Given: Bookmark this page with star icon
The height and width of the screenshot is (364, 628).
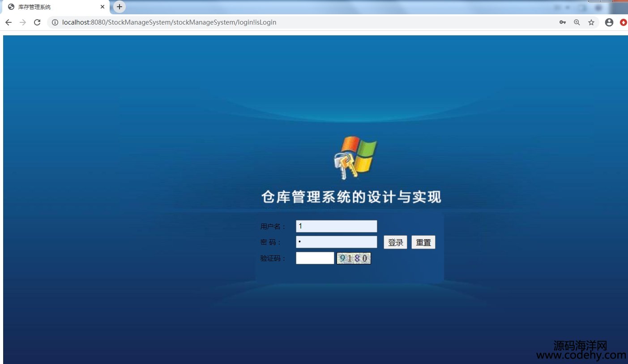Looking at the screenshot, I should point(591,22).
